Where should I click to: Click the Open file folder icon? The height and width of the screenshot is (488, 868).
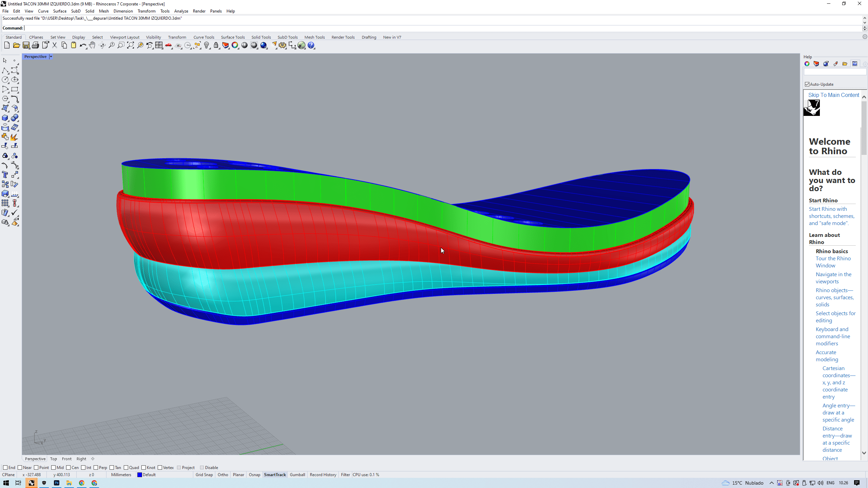[x=16, y=45]
